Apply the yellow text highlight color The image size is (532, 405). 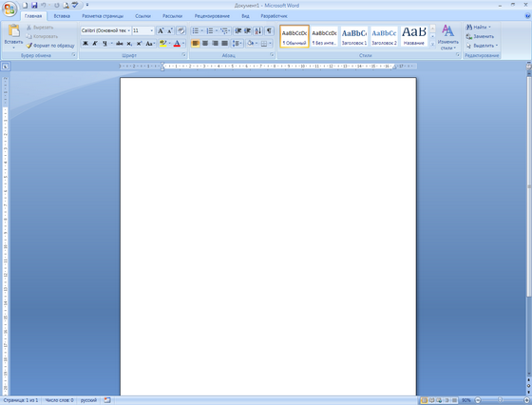coord(162,44)
